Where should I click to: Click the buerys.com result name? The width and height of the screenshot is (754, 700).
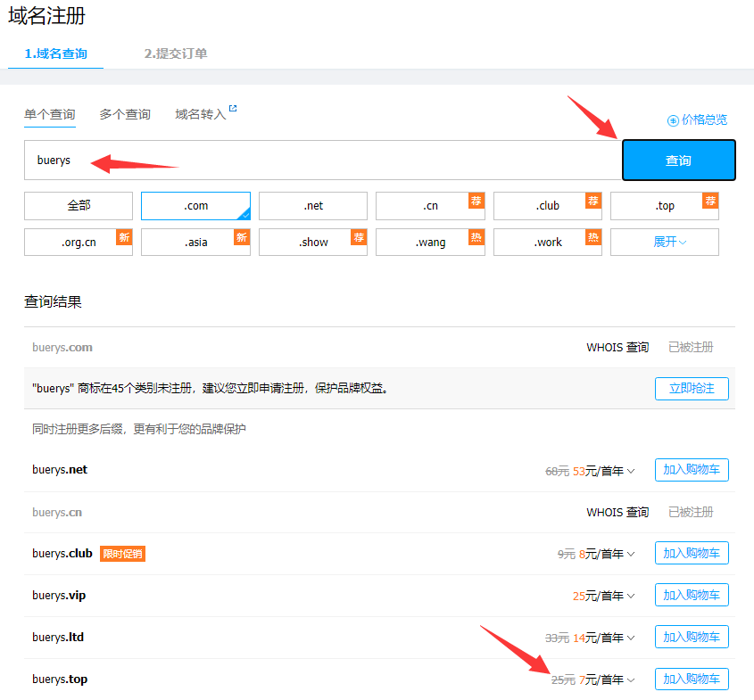[62, 348]
